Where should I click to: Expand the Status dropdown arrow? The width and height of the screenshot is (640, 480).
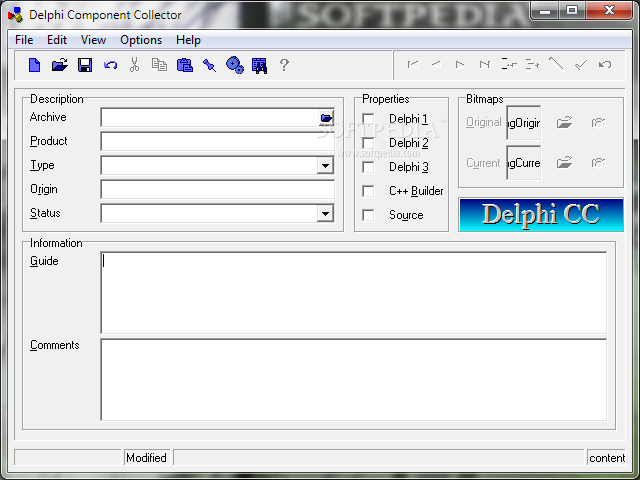pos(325,214)
